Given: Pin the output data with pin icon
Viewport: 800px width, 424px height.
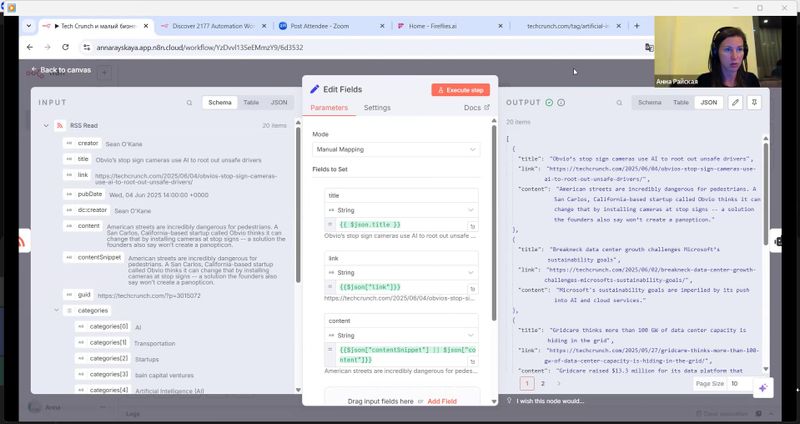Looking at the screenshot, I should click(754, 102).
